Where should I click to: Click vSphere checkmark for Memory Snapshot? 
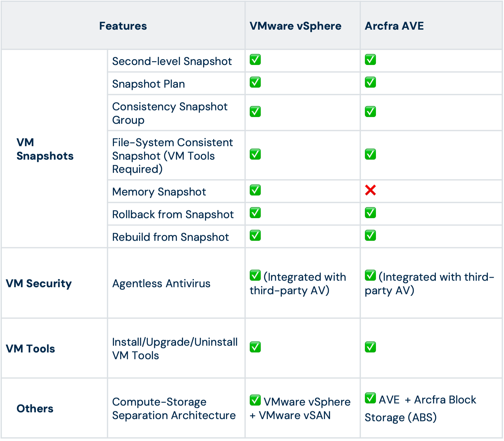tap(255, 190)
